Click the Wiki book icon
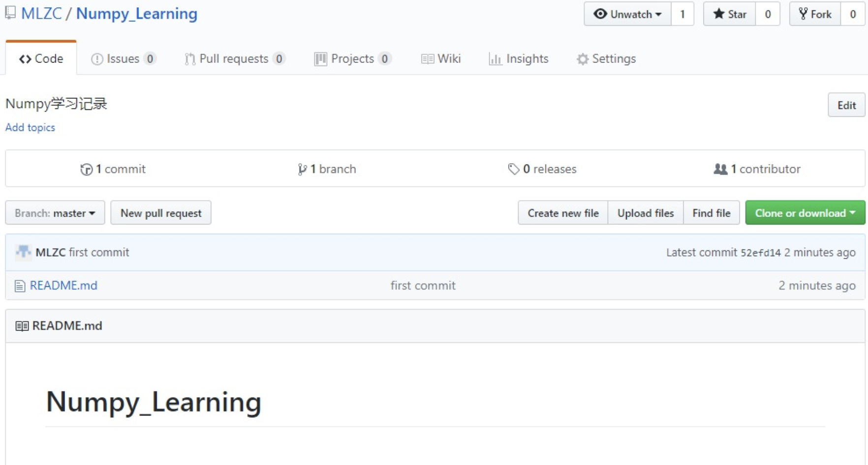 (428, 59)
